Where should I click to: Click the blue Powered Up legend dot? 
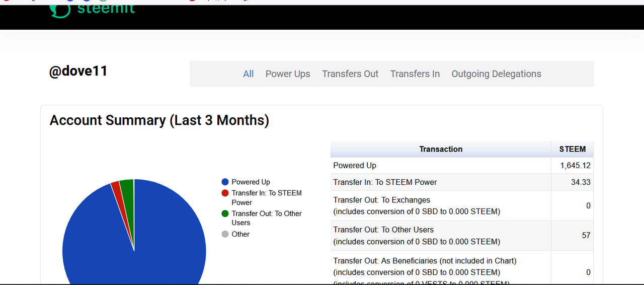click(225, 182)
